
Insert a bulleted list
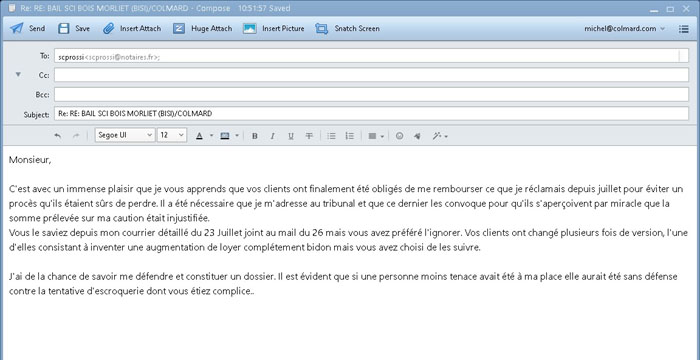331,136
